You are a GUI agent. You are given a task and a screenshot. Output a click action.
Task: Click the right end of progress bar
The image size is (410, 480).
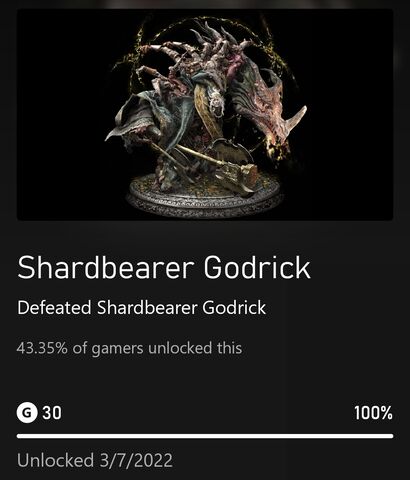coord(390,436)
